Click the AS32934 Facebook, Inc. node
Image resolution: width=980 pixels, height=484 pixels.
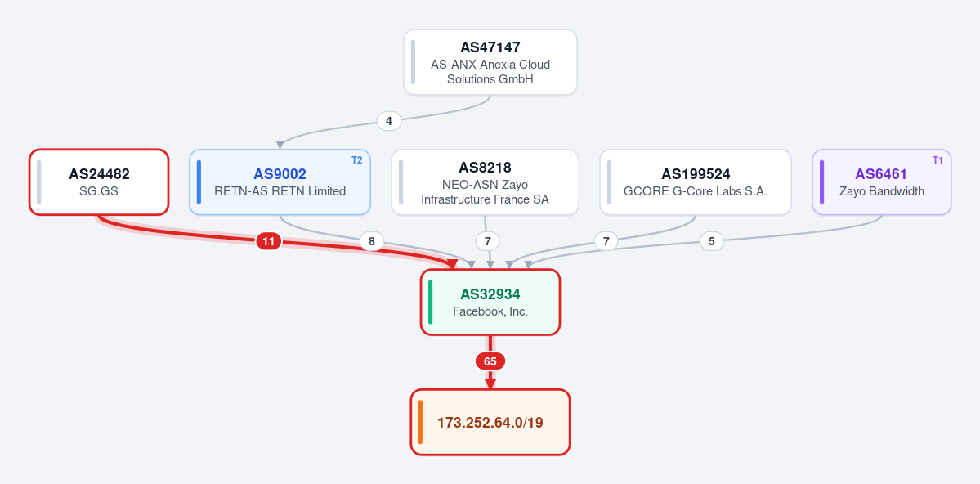[x=490, y=302]
